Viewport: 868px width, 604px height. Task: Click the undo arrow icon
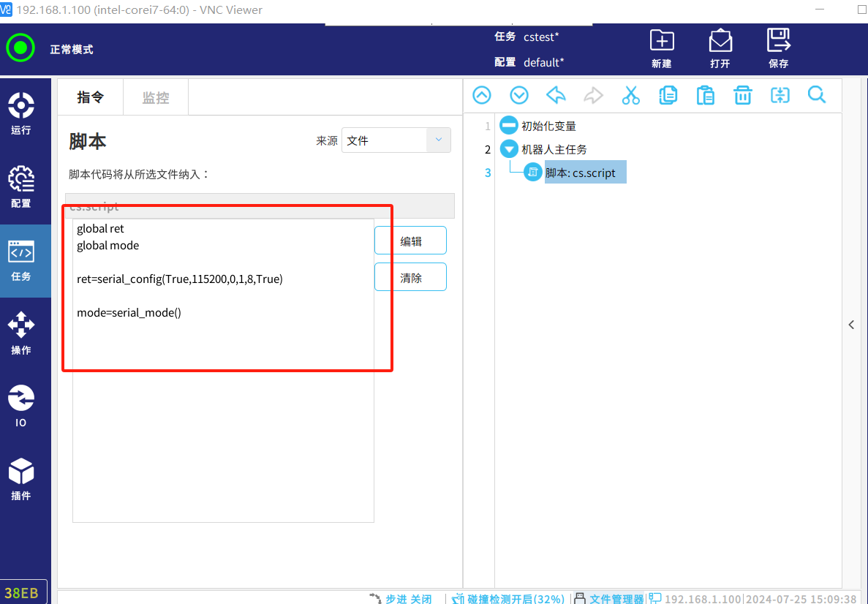556,95
